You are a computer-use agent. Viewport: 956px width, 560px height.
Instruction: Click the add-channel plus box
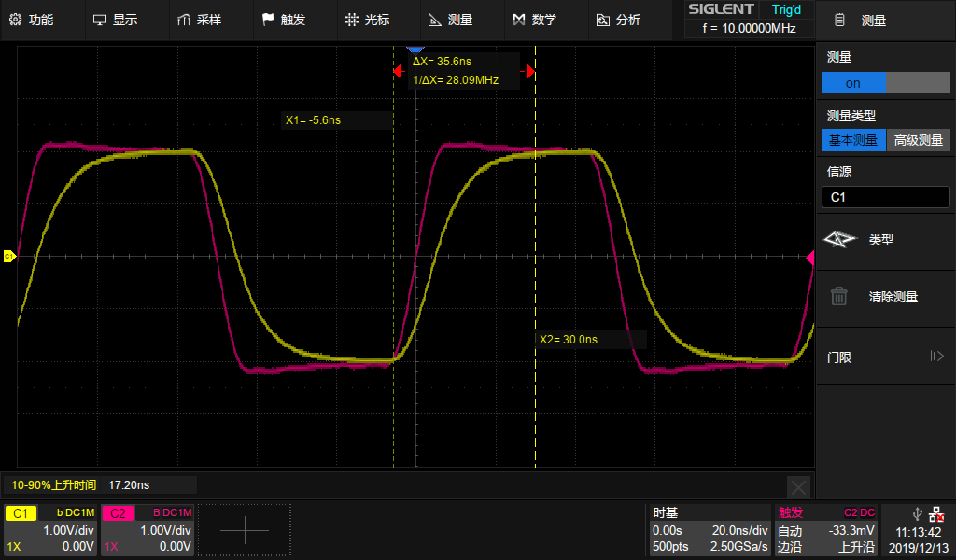(245, 529)
